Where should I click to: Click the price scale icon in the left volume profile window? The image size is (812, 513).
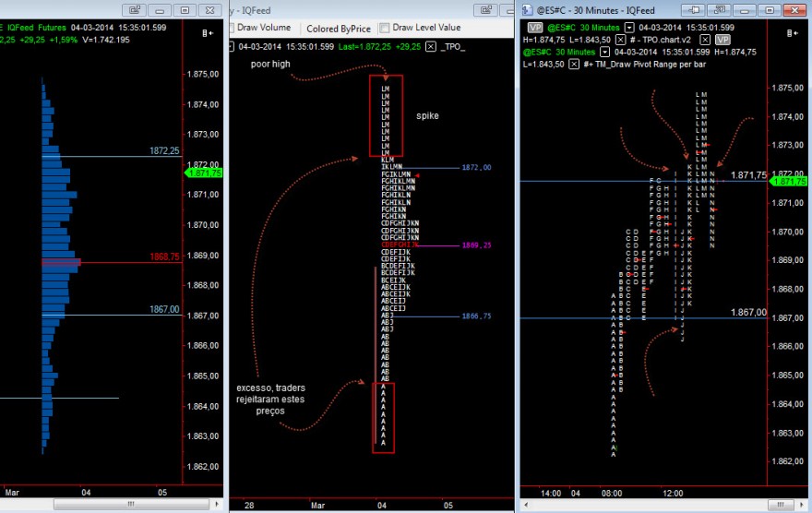[x=208, y=33]
